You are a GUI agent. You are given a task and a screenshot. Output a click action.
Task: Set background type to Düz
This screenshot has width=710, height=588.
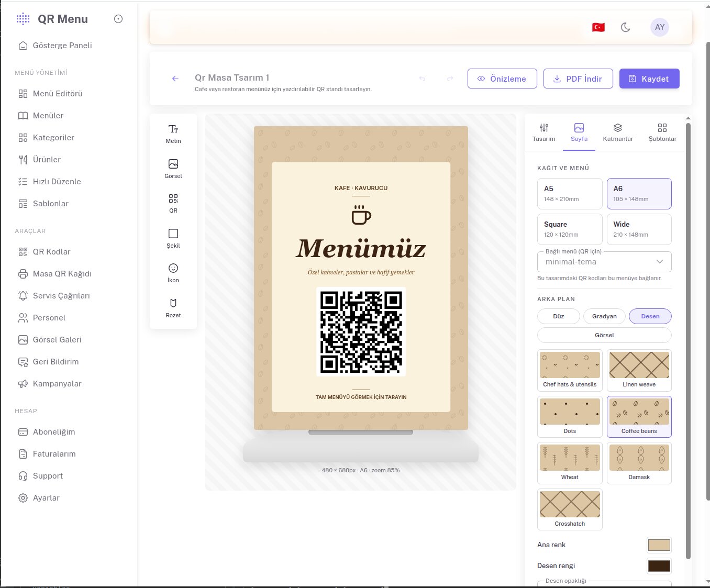559,316
